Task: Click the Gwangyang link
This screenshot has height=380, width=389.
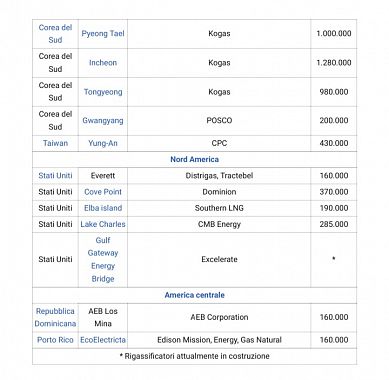Action: point(103,121)
